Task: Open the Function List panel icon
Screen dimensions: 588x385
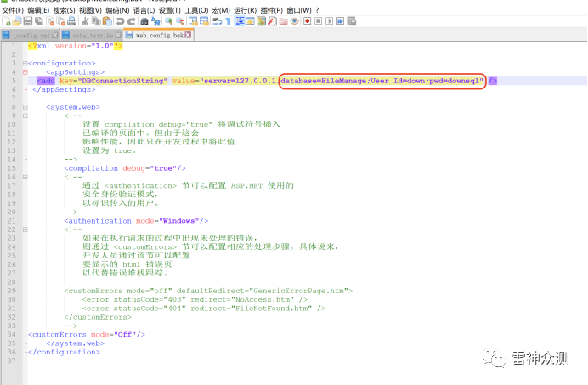Action: click(x=273, y=21)
